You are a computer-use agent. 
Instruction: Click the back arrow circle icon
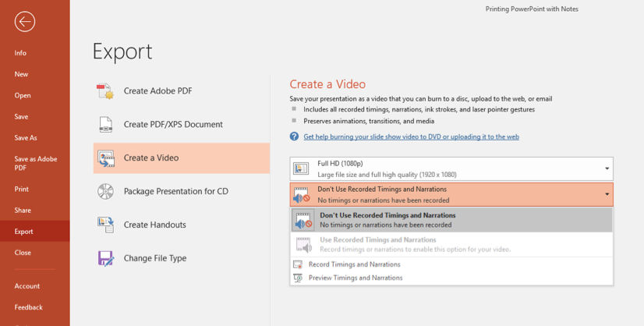25,21
